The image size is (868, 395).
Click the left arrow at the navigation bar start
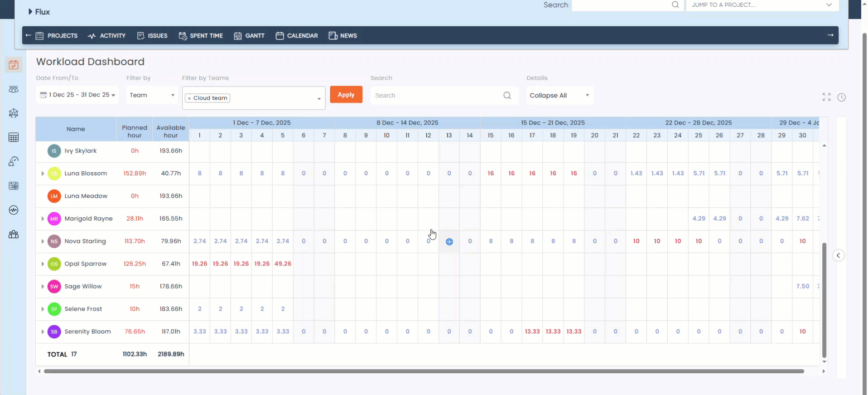(29, 35)
